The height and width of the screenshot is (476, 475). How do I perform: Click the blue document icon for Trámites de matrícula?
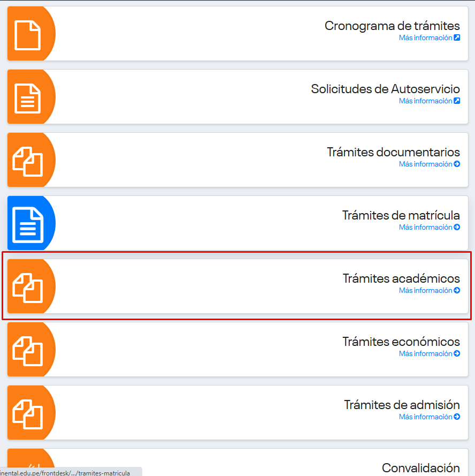pos(27,224)
